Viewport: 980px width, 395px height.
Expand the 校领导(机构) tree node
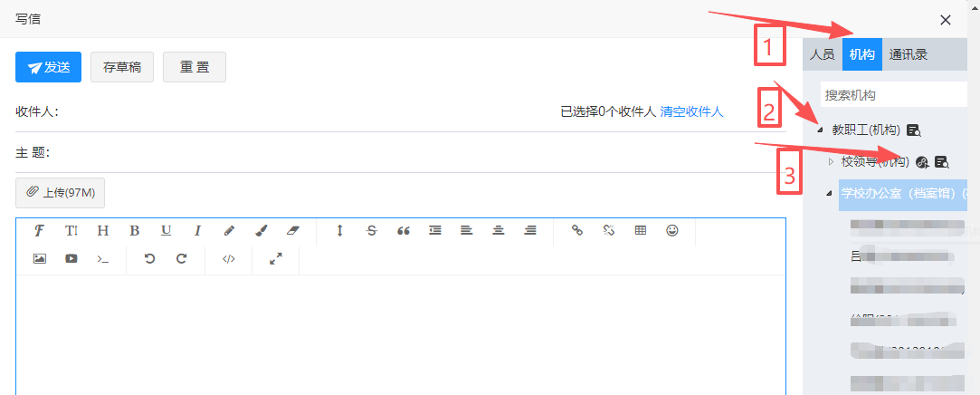[831, 162]
